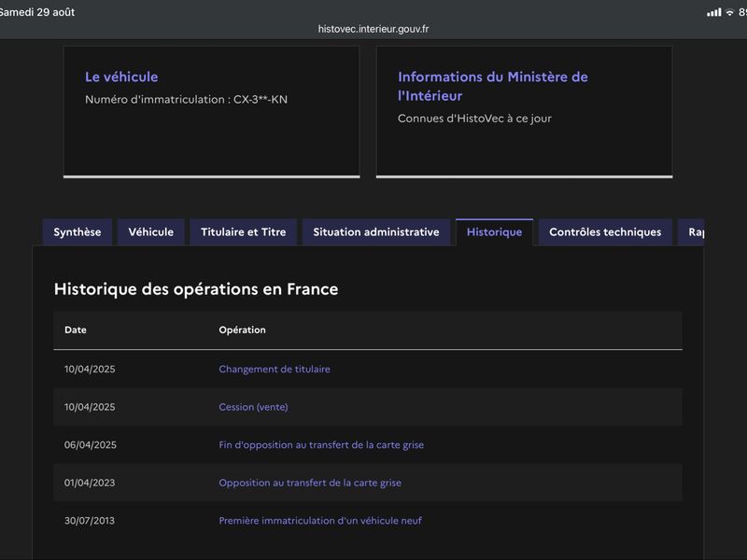The image size is (747, 560).
Task: Click the 06/04/2025 date cell
Action: pyautogui.click(x=90, y=445)
